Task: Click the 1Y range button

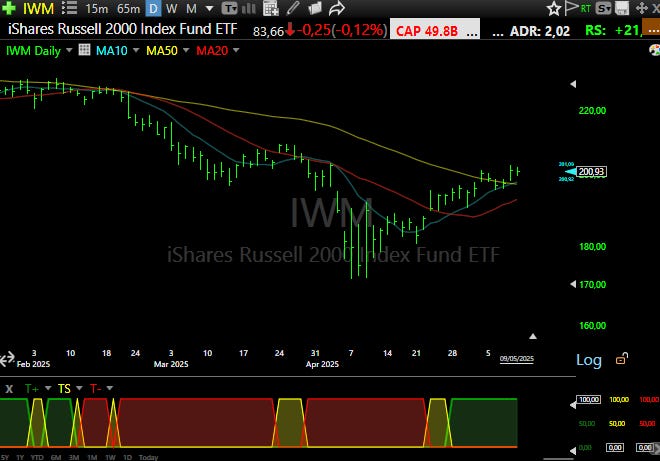Action: tap(20, 457)
